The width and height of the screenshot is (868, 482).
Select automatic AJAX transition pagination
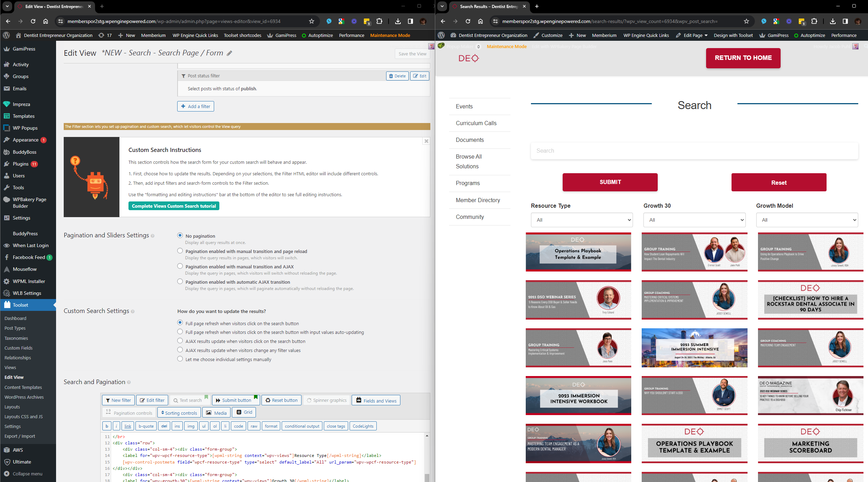pyautogui.click(x=180, y=282)
